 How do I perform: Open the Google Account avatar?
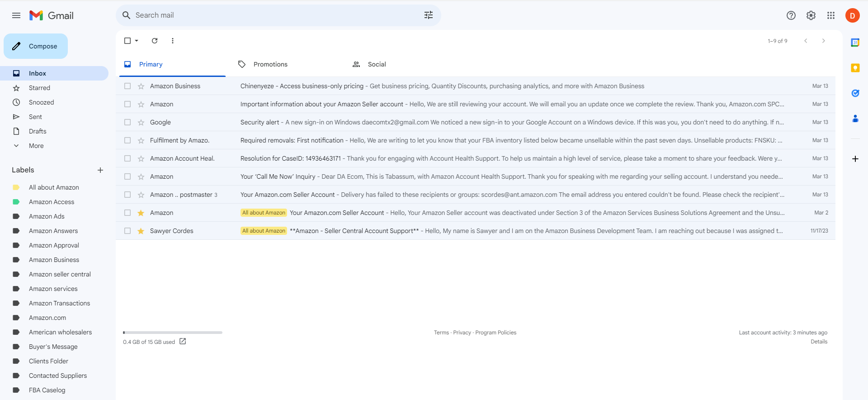pyautogui.click(x=853, y=15)
